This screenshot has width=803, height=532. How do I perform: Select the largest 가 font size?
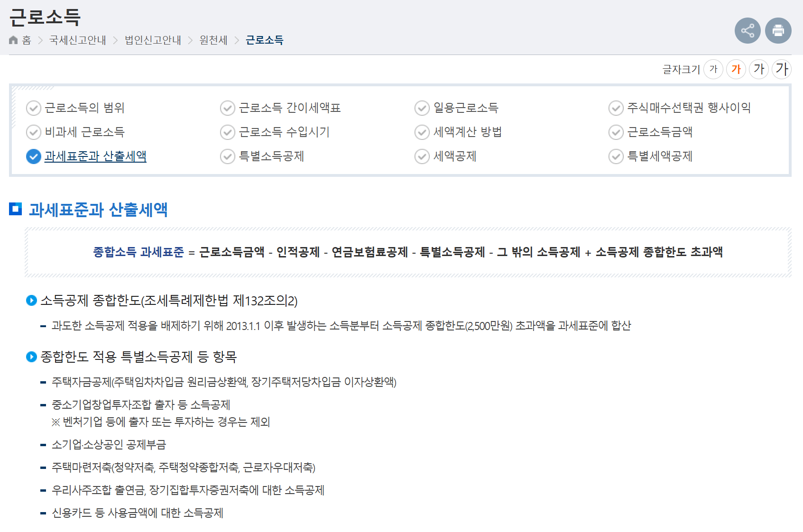tap(781, 69)
